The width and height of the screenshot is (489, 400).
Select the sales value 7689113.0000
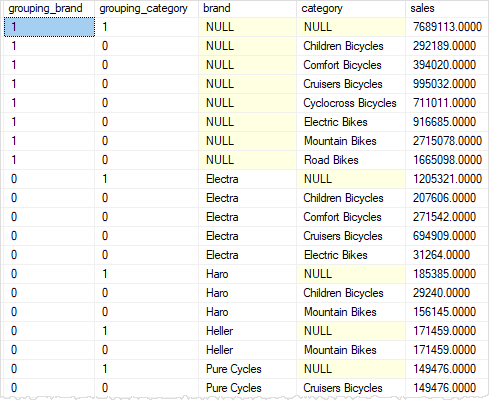(447, 27)
